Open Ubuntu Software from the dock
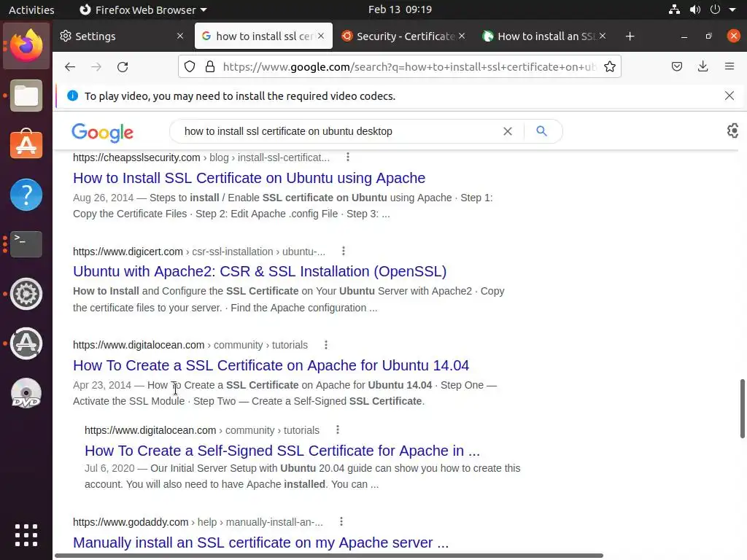This screenshot has width=747, height=560. [x=26, y=145]
